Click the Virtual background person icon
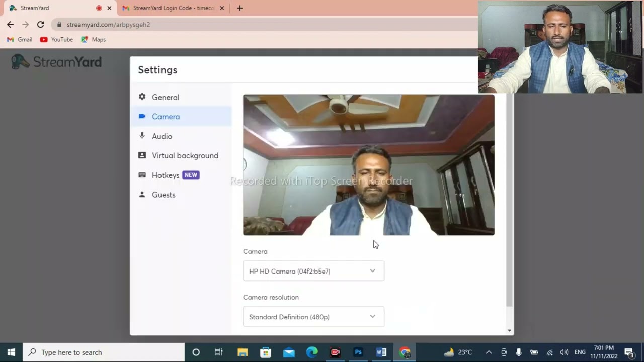 coord(142,155)
